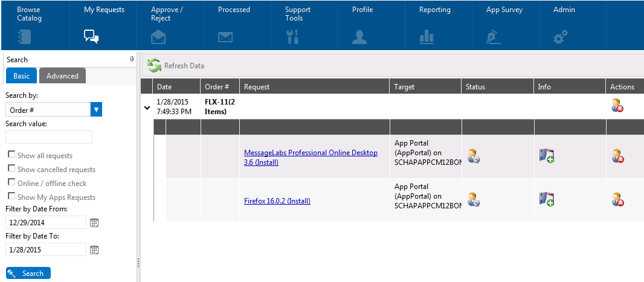Screen dimensions: 644x282
Task: Enable Show all requests checkbox
Action: click(x=11, y=155)
